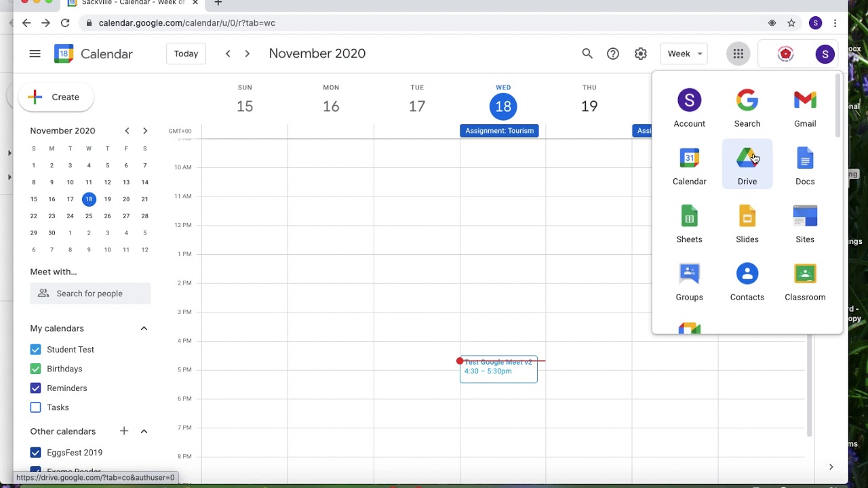Collapse the Other calendars section

pos(144,431)
